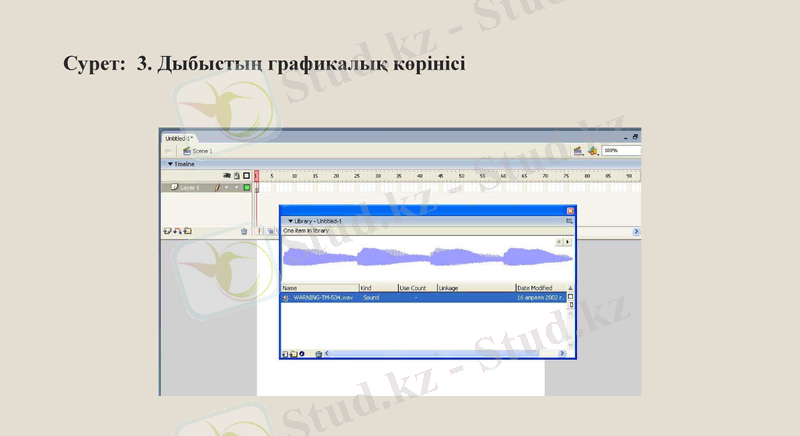The width and height of the screenshot is (800, 436).
Task: Sort by the Date Modified column header
Action: pyautogui.click(x=541, y=288)
